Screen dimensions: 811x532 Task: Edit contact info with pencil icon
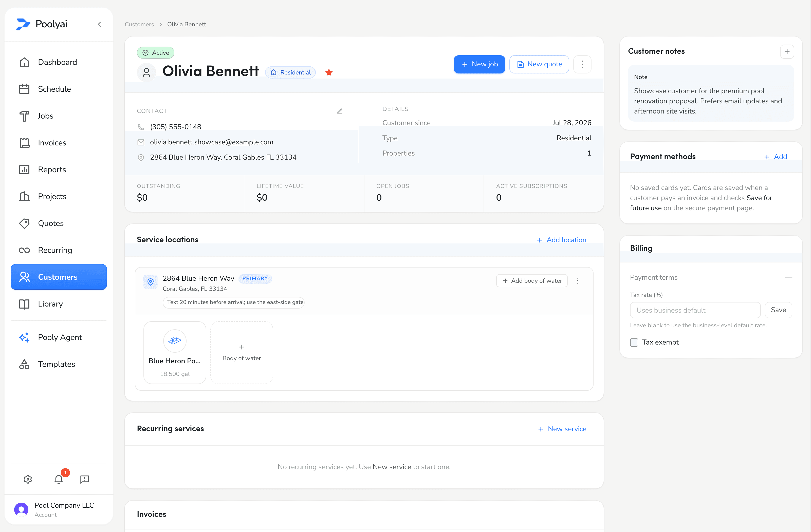[x=339, y=111]
